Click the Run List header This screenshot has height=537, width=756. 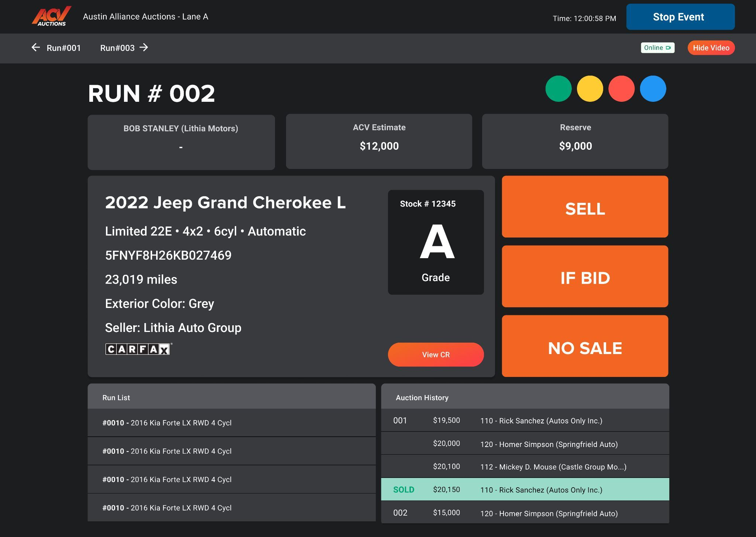click(231, 396)
